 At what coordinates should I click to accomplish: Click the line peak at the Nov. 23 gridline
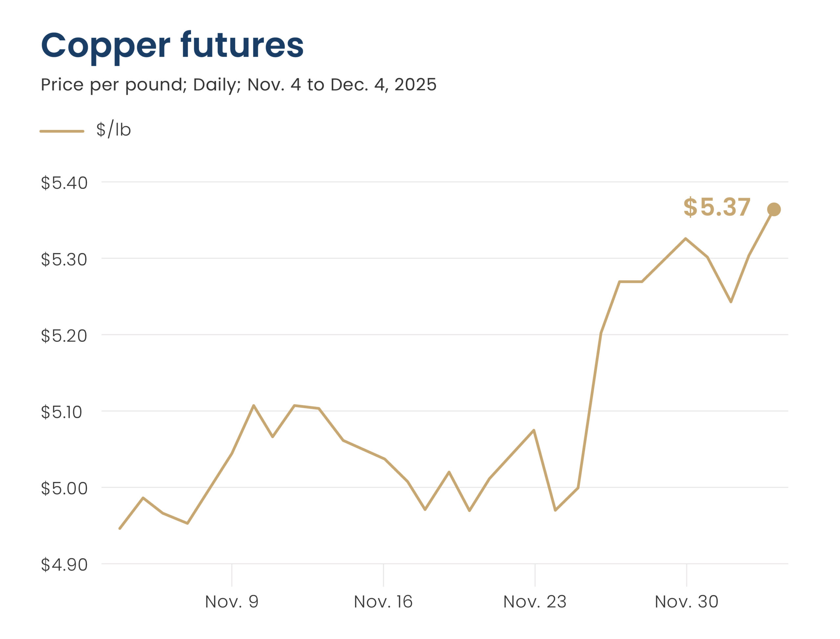pos(534,430)
